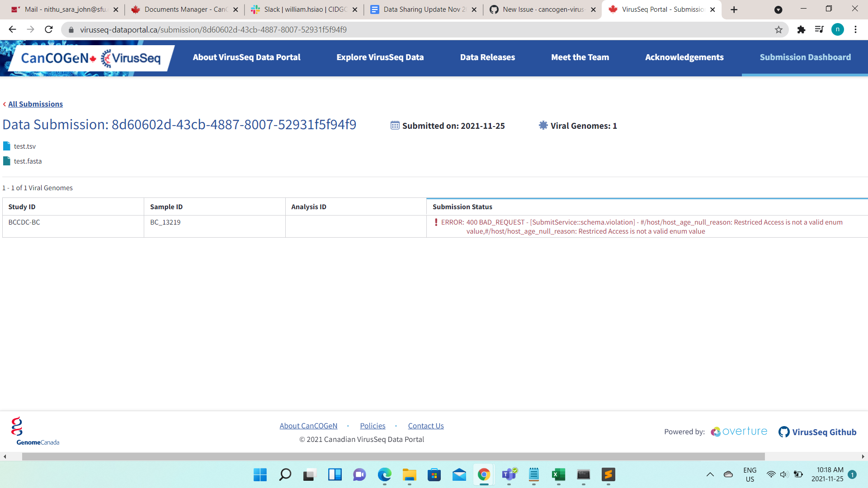Launch Excel from the taskbar

point(558,475)
